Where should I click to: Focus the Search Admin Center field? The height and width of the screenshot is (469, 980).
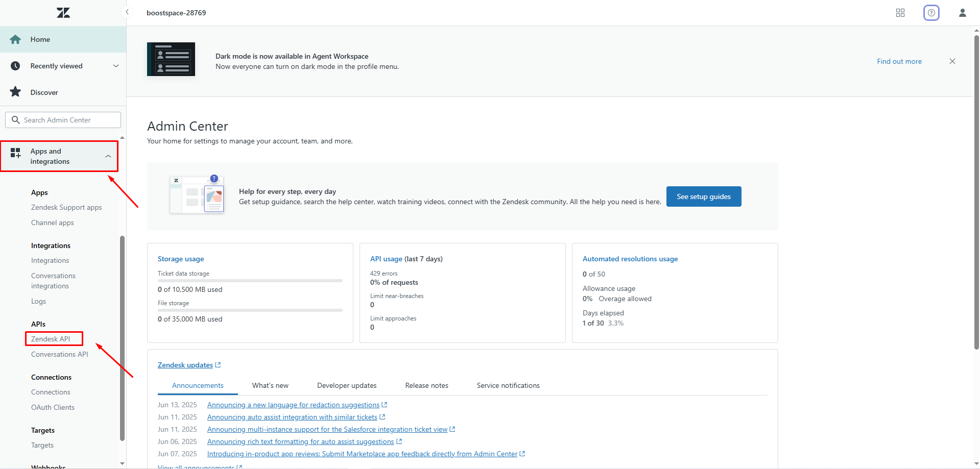coord(63,120)
